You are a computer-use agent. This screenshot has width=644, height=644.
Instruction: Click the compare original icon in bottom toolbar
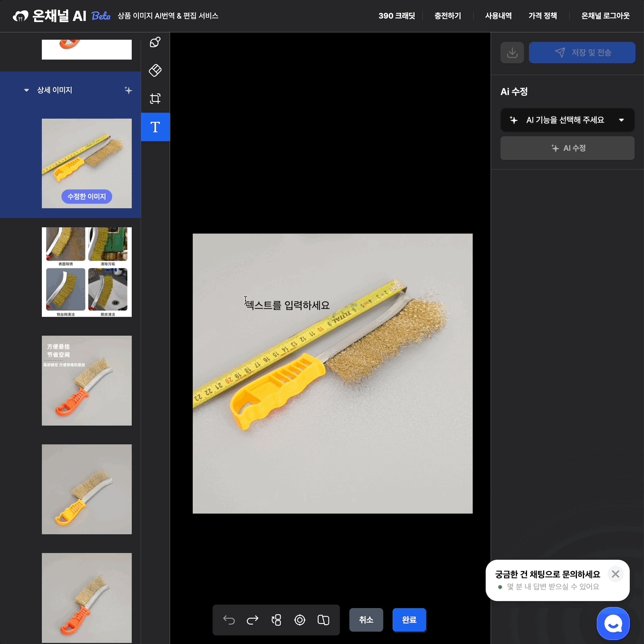(x=324, y=620)
